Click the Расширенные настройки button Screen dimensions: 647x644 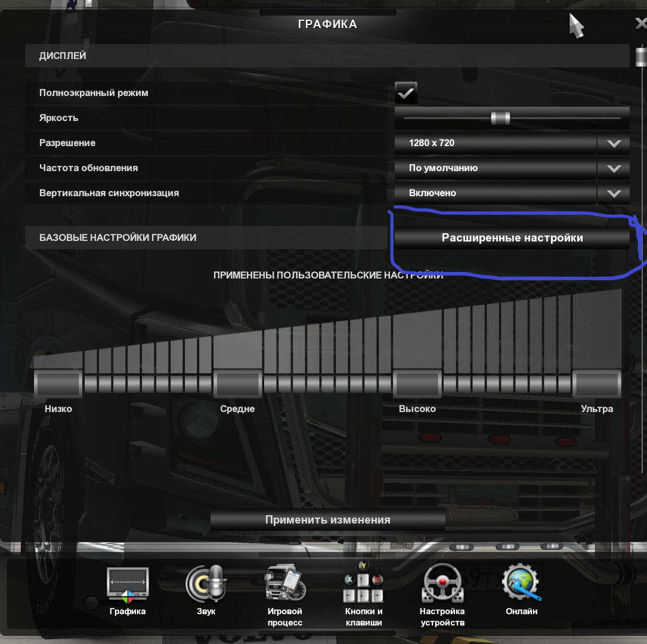512,238
